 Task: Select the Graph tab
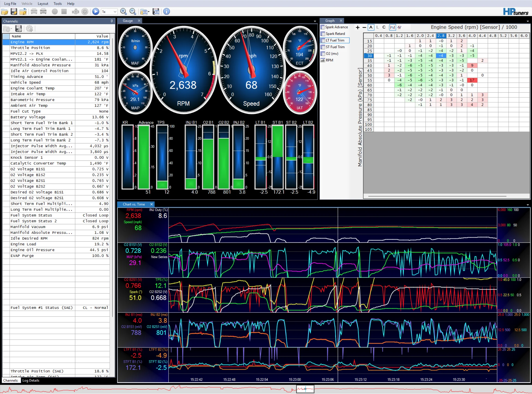point(330,21)
